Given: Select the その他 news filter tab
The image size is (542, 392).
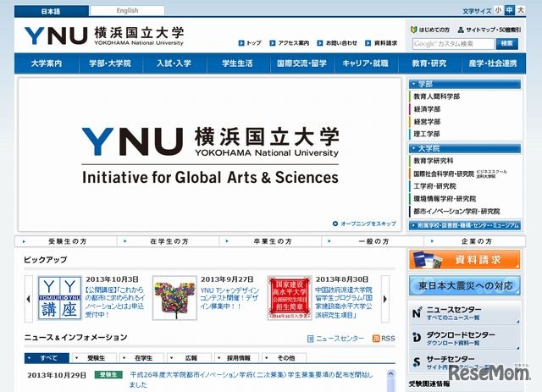Looking at the screenshot, I should pos(285,358).
